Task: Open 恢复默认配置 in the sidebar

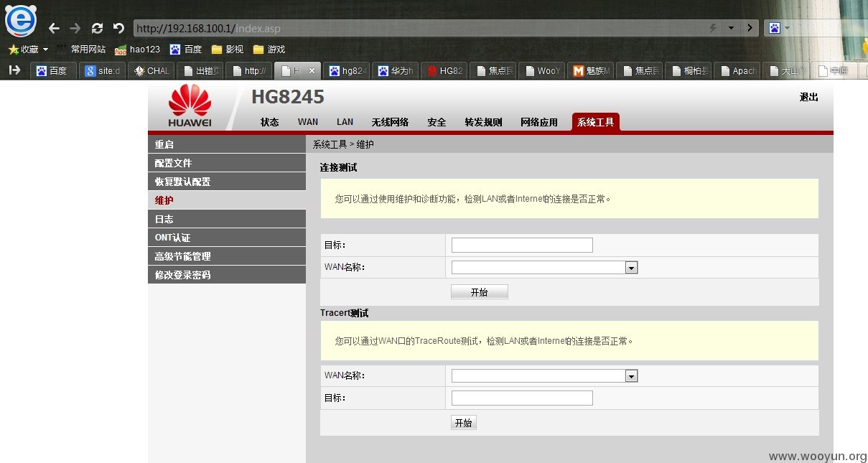Action: coord(227,182)
